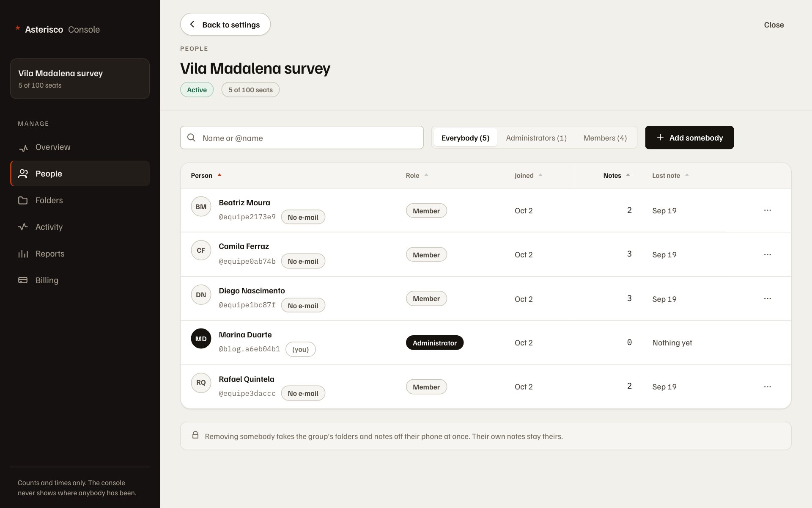
Task: Sort the table by Person column
Action: coord(206,175)
